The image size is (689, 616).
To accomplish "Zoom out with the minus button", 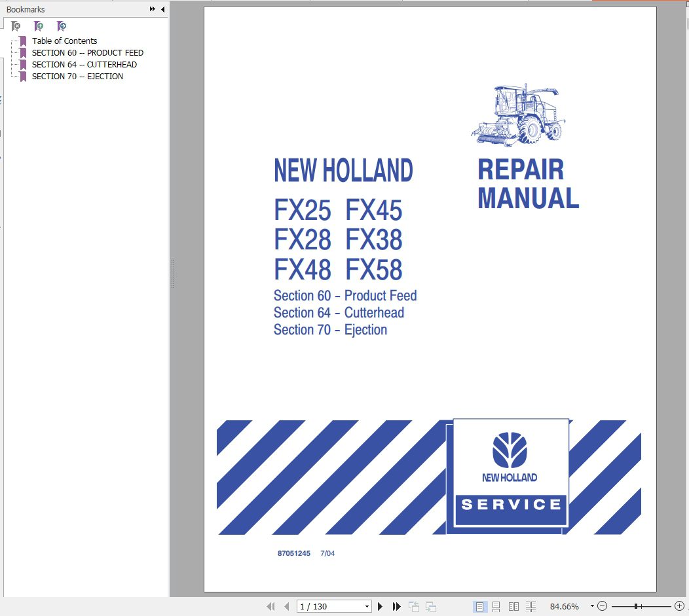I will [602, 606].
